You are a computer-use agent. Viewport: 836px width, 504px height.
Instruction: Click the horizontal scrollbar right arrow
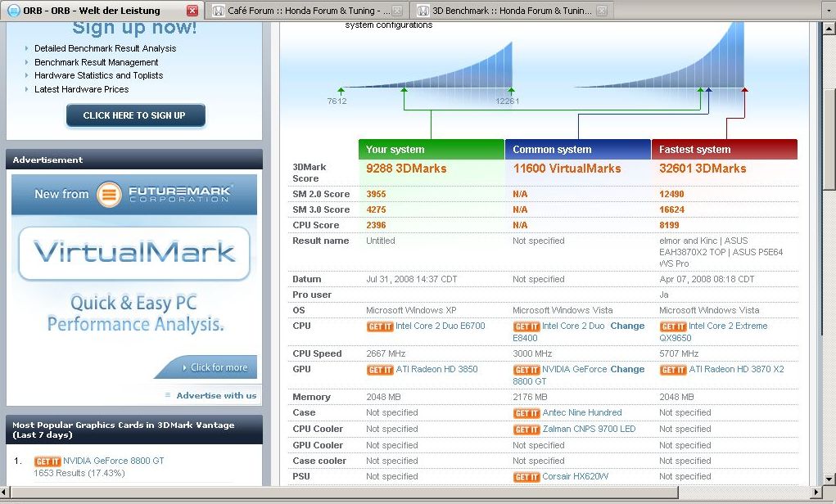(816, 492)
